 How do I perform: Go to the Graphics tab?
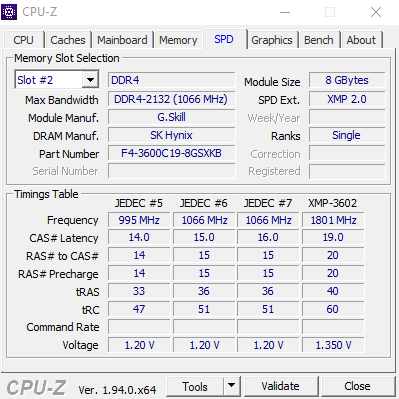click(x=272, y=40)
